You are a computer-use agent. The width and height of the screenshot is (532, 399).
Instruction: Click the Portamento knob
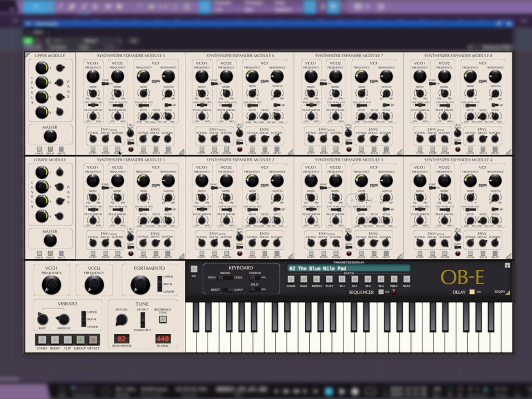coord(140,285)
